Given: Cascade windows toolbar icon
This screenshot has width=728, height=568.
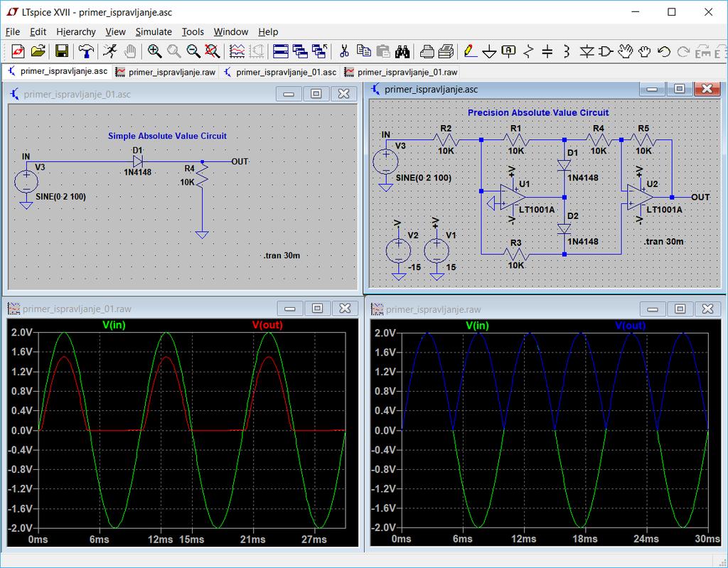Looking at the screenshot, I should pos(300,51).
